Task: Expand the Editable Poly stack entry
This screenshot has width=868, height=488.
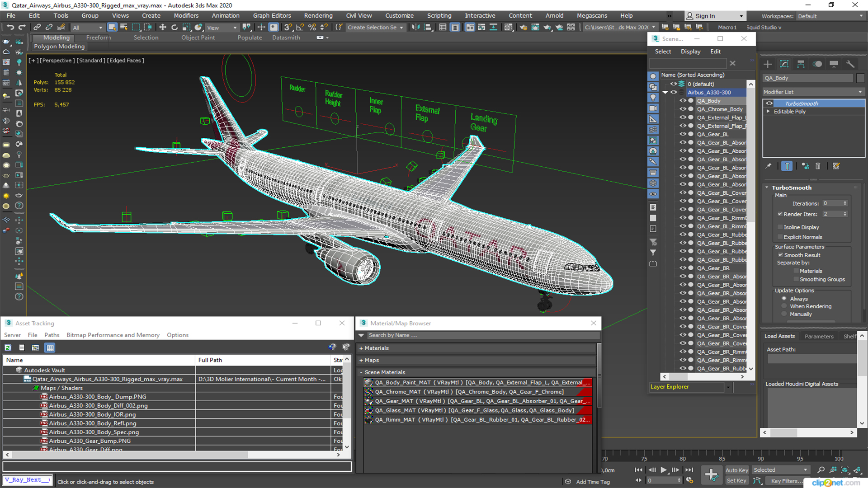Action: tap(768, 112)
